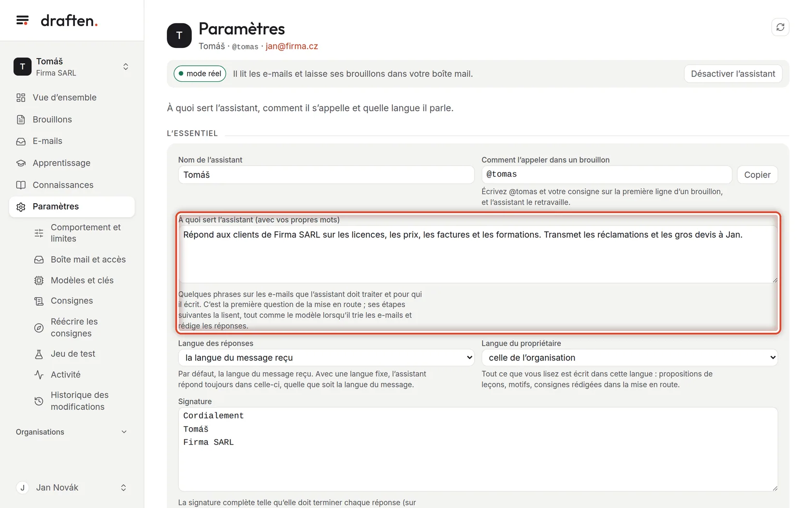Open Connaissances via its book icon
Screen dimensions: 812x508
(x=21, y=185)
